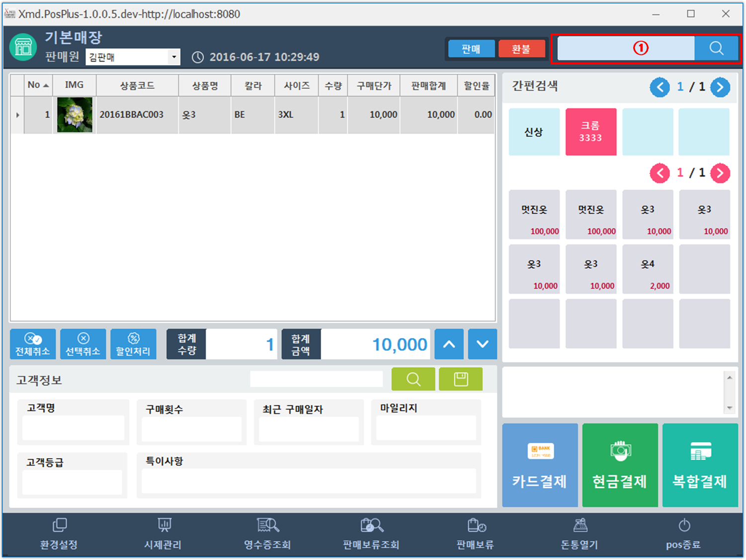746x560 pixels.
Task: Expand row indicator arrow of row 1
Action: [x=17, y=115]
